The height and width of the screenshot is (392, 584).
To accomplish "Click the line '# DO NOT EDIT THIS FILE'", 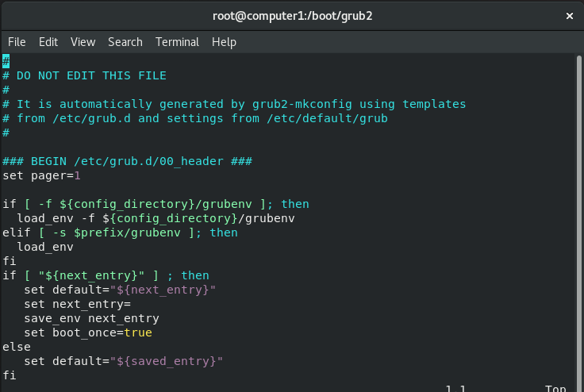I will point(84,75).
